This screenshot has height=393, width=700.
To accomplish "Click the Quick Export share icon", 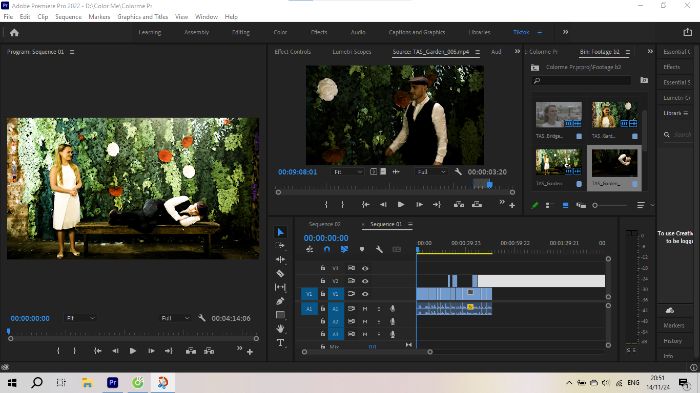I will click(688, 32).
